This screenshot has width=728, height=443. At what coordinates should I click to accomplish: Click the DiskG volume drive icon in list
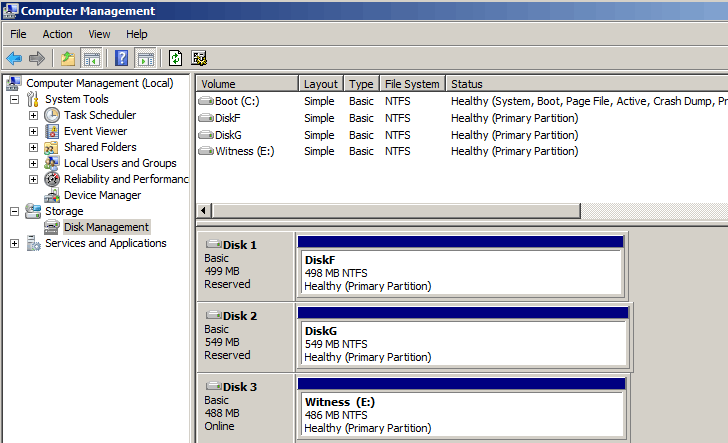[x=206, y=135]
